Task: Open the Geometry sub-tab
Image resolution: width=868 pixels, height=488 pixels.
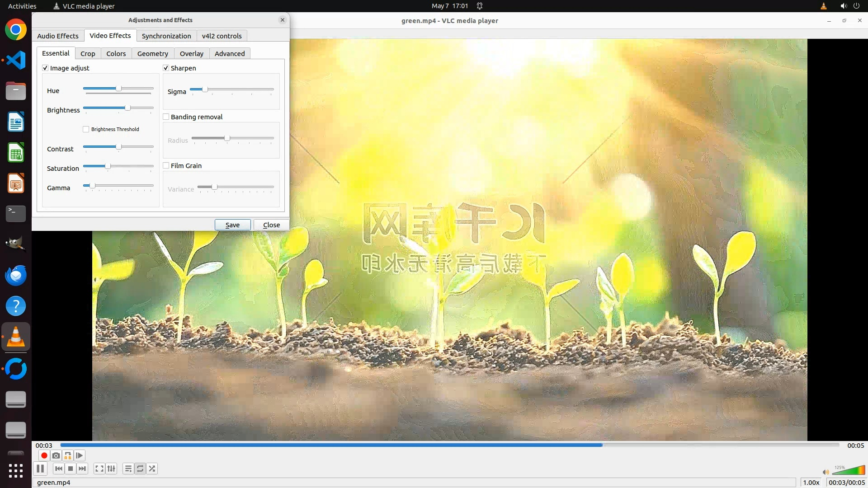Action: (152, 54)
